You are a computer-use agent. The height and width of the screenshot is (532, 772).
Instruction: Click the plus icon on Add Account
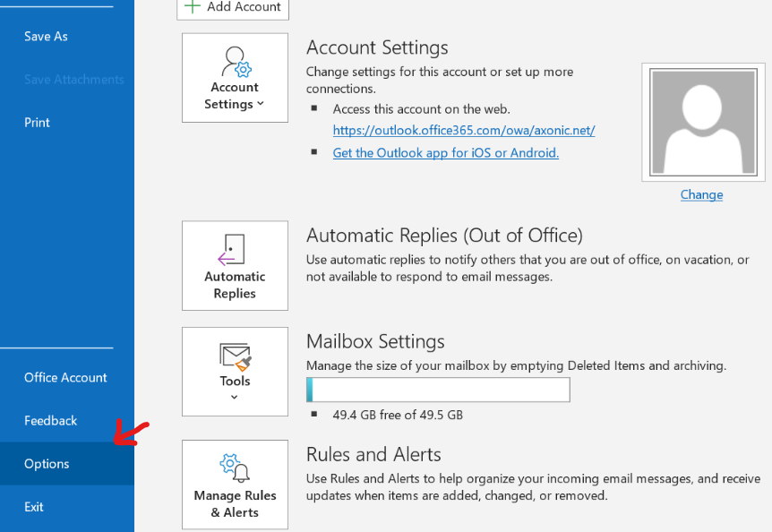(192, 6)
